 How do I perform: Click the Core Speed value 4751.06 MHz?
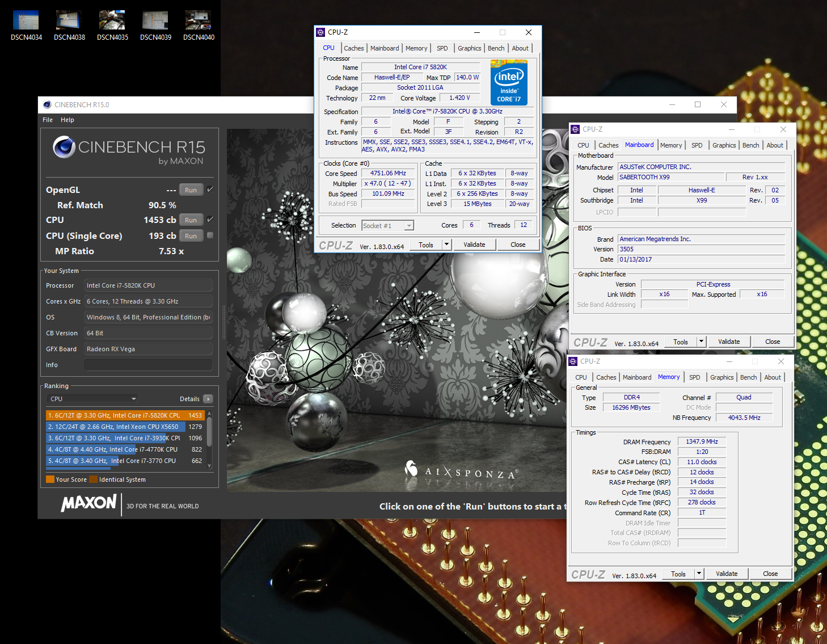[x=388, y=174]
